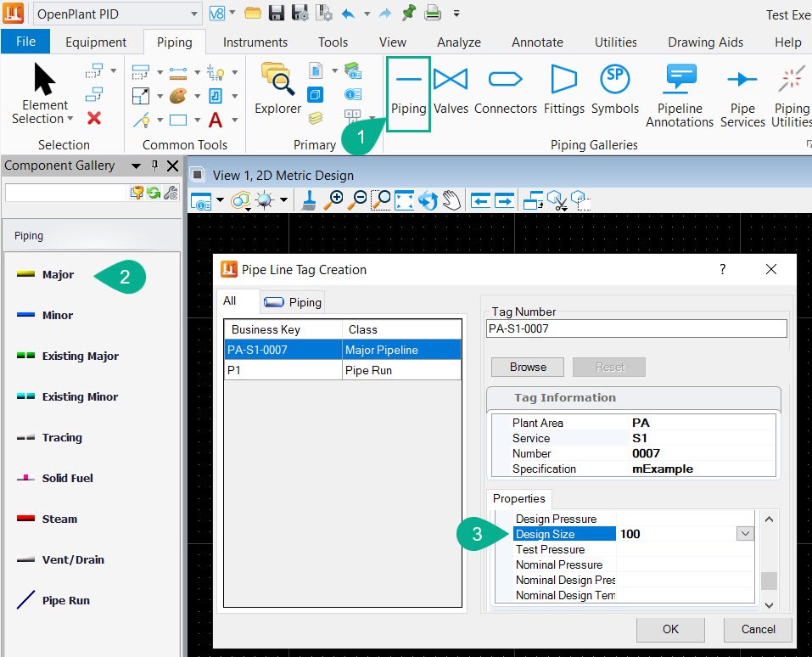Open the File menu
Viewport: 812px width, 657px height.
(26, 42)
